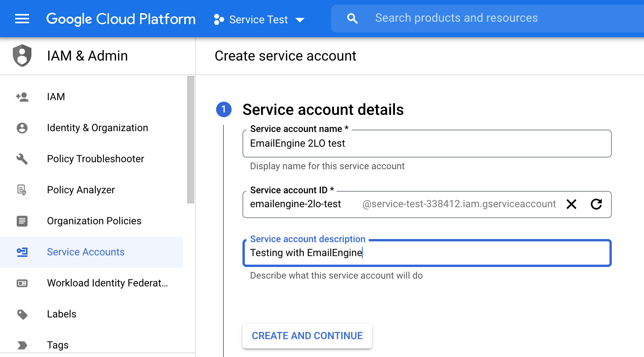Click the Tags arrow icon

coord(22,345)
